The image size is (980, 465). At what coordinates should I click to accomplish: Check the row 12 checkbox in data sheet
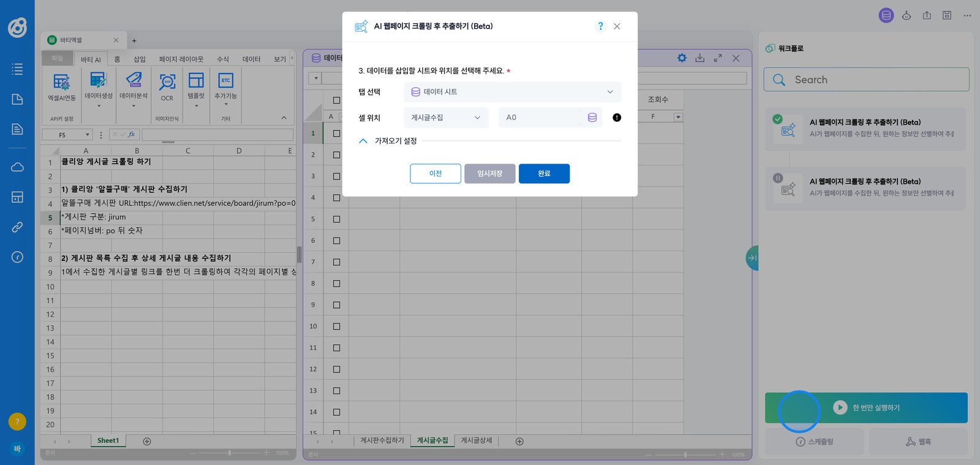pyautogui.click(x=336, y=369)
